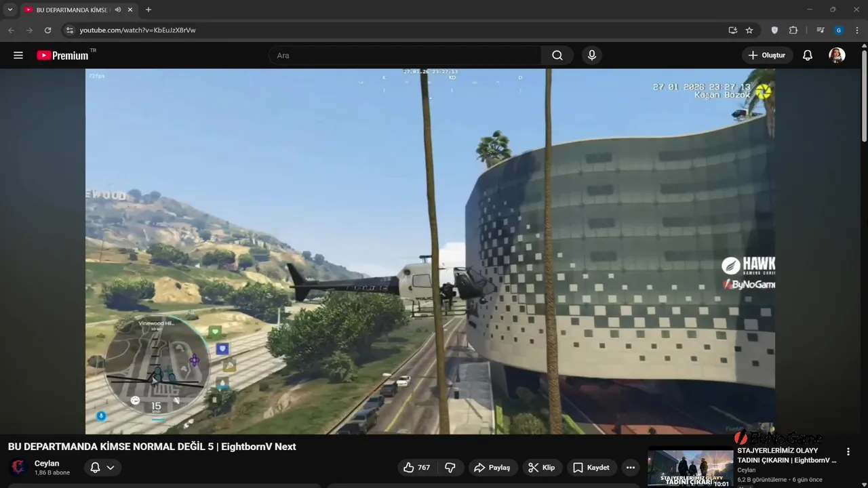Image resolution: width=868 pixels, height=488 pixels.
Task: Open the Chrome three-dot menu
Action: (x=857, y=30)
